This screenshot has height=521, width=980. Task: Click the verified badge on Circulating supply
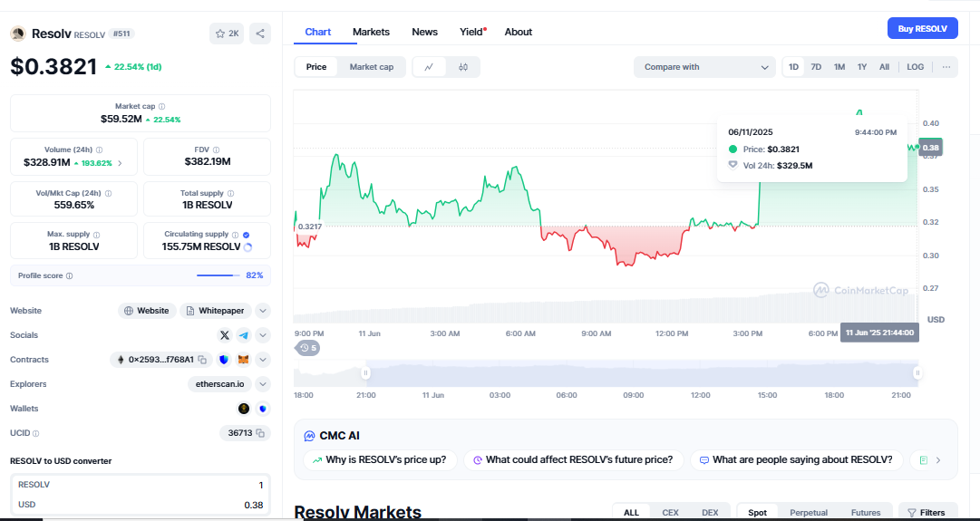(247, 235)
